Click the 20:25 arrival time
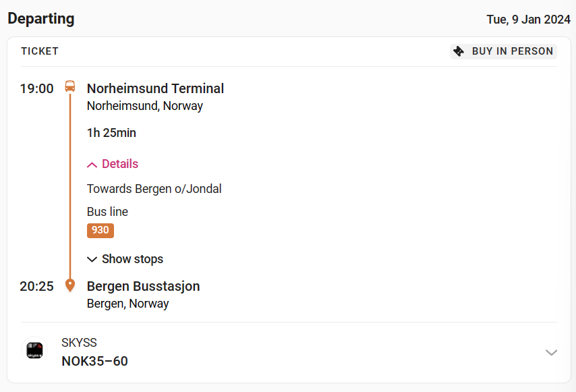Viewport: 576px width, 392px height. (x=36, y=286)
